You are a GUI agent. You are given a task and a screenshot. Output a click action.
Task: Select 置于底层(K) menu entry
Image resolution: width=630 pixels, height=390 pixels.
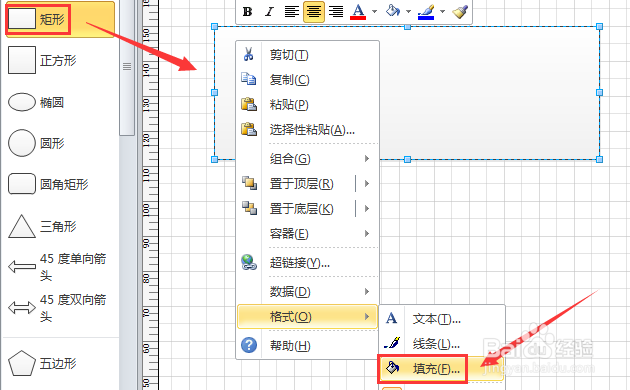(x=301, y=208)
